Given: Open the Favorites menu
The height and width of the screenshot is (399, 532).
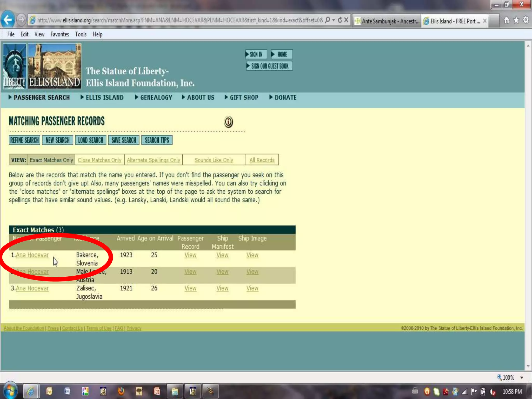Looking at the screenshot, I should 59,34.
